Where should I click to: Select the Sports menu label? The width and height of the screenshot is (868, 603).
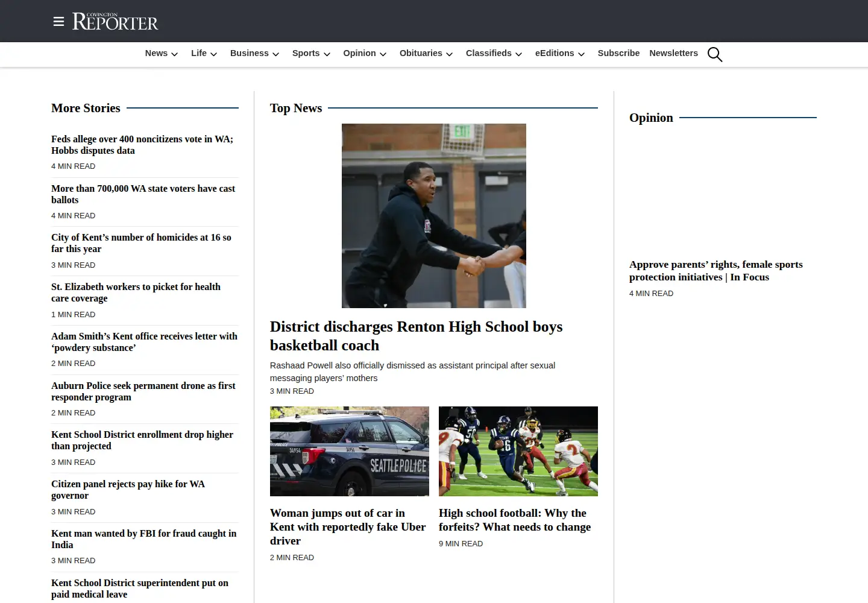[306, 53]
